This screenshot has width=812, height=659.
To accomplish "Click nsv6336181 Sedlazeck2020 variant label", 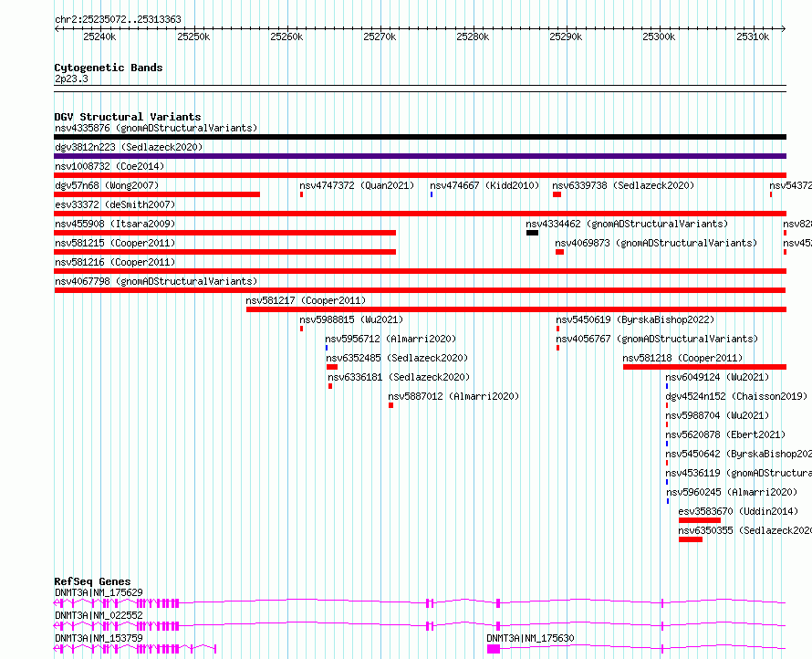I will pyautogui.click(x=399, y=377).
